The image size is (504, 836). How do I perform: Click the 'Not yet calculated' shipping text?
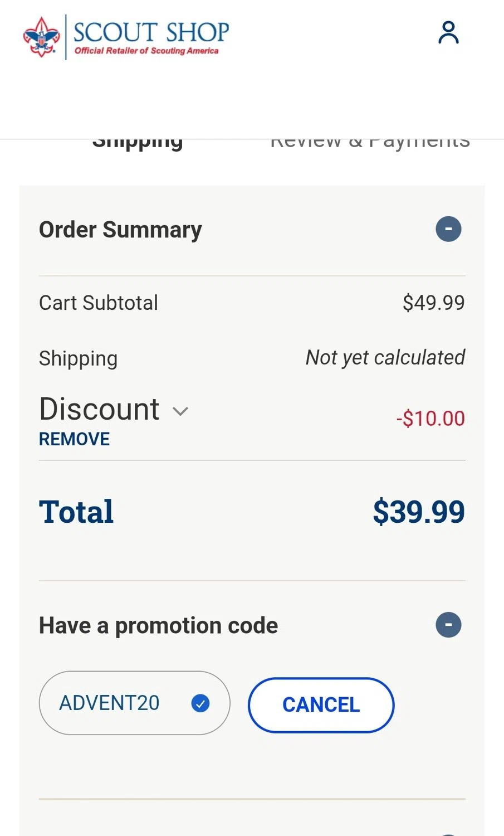point(385,358)
